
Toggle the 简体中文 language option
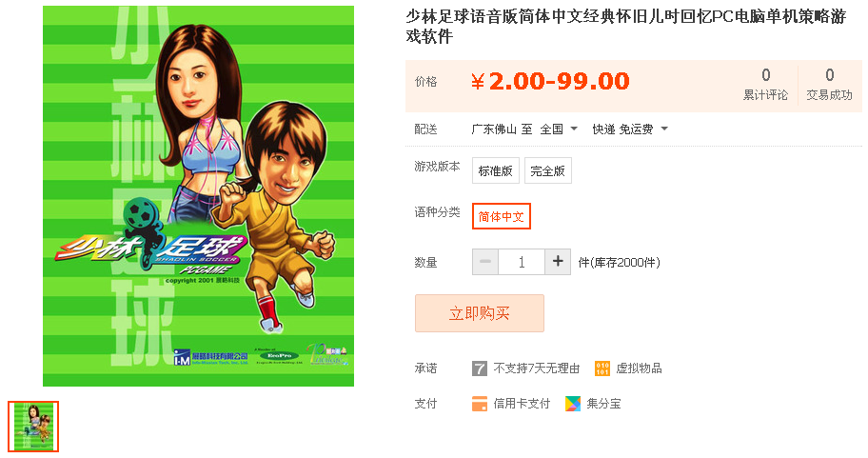pyautogui.click(x=501, y=216)
